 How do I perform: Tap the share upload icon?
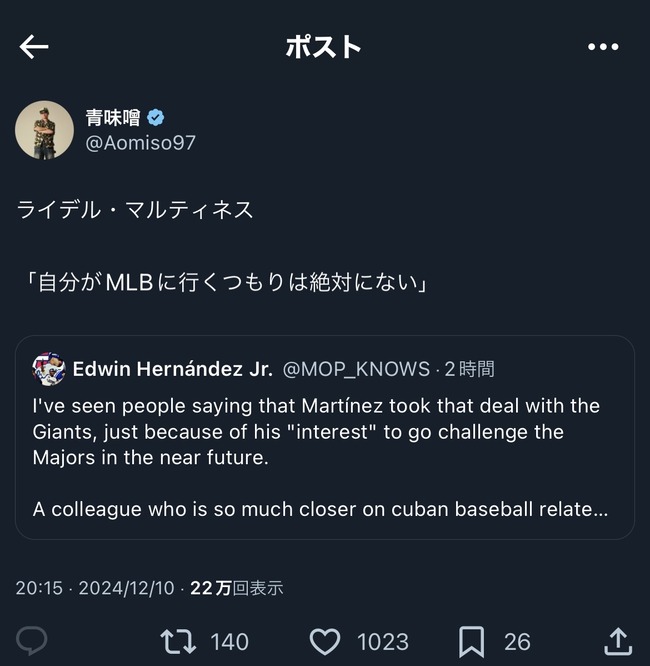(618, 641)
